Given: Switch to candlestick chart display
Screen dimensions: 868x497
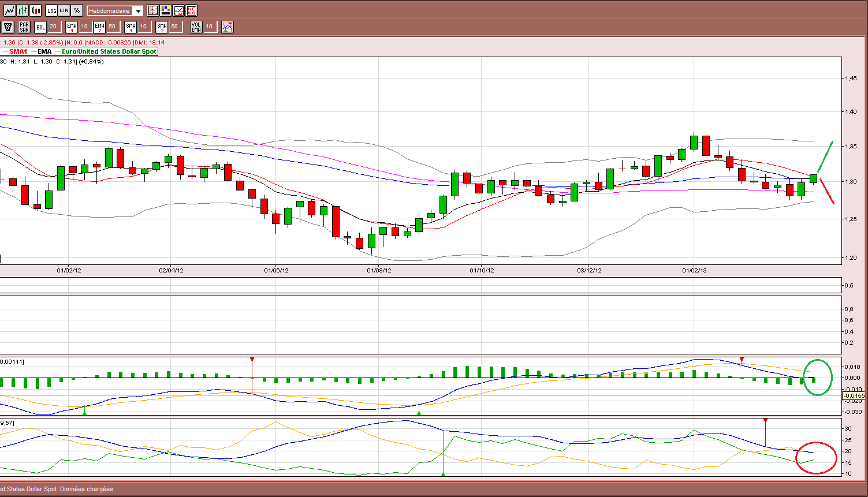Looking at the screenshot, I should (x=36, y=10).
